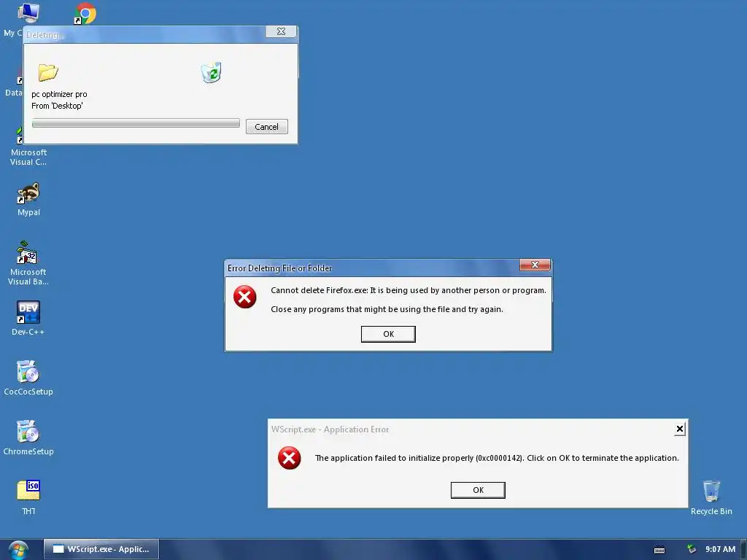Screen dimensions: 747x560
Task: Click the 0xc0000142 error message text
Action: click(x=497, y=458)
